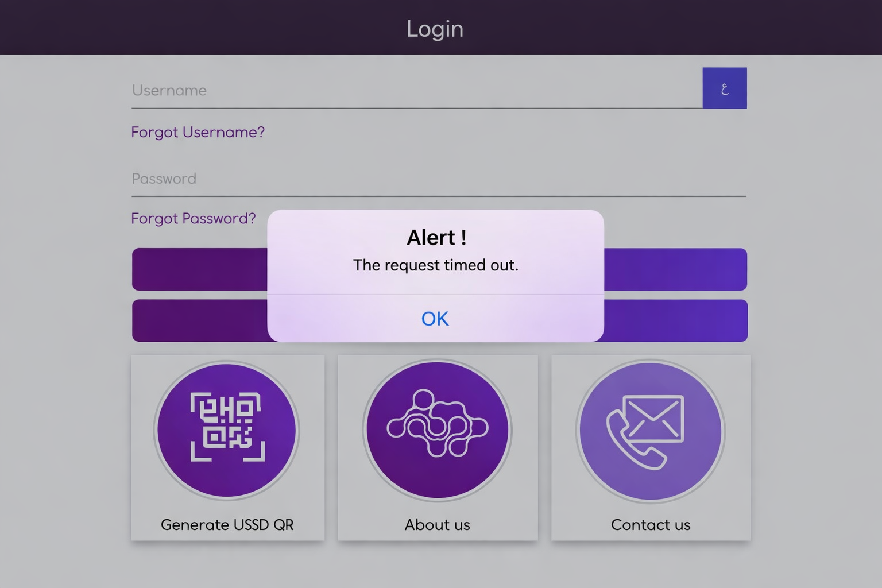The width and height of the screenshot is (882, 588).
Task: Click the Forgot Username? link
Action: coord(198,132)
